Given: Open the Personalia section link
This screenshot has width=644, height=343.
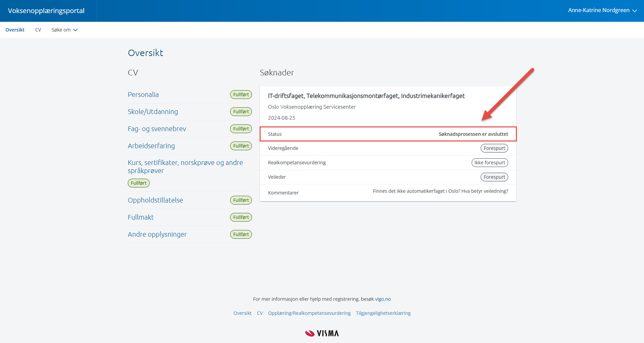Looking at the screenshot, I should pyautogui.click(x=143, y=95).
